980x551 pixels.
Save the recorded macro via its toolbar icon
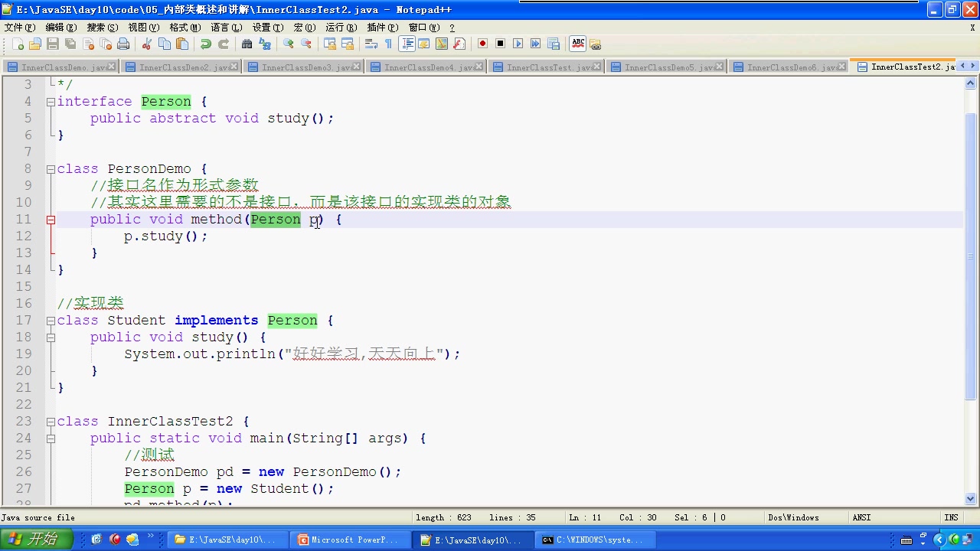click(554, 44)
